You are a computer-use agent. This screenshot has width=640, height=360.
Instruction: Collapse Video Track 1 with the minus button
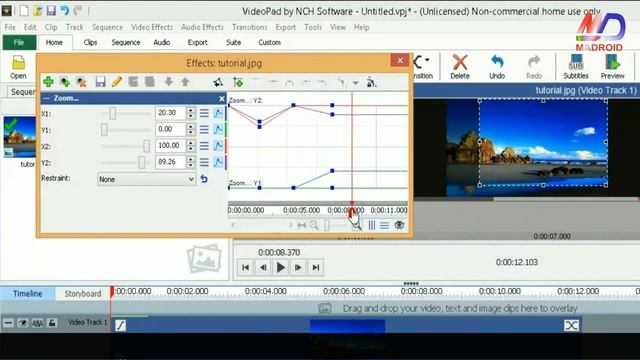coord(8,323)
